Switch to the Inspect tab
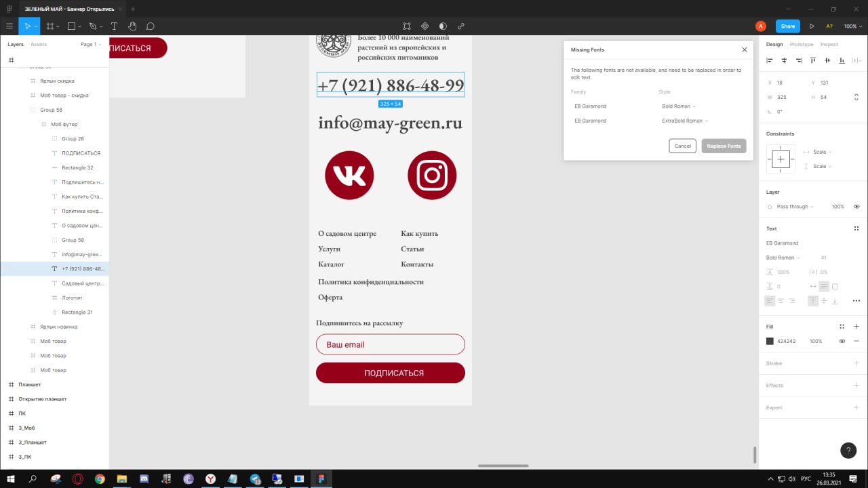The width and height of the screenshot is (868, 488). (829, 44)
